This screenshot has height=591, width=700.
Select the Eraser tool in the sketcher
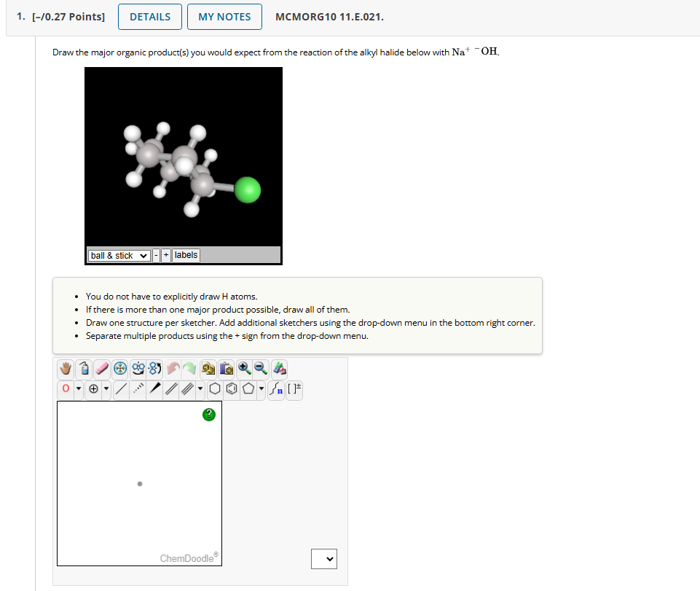pyautogui.click(x=101, y=369)
